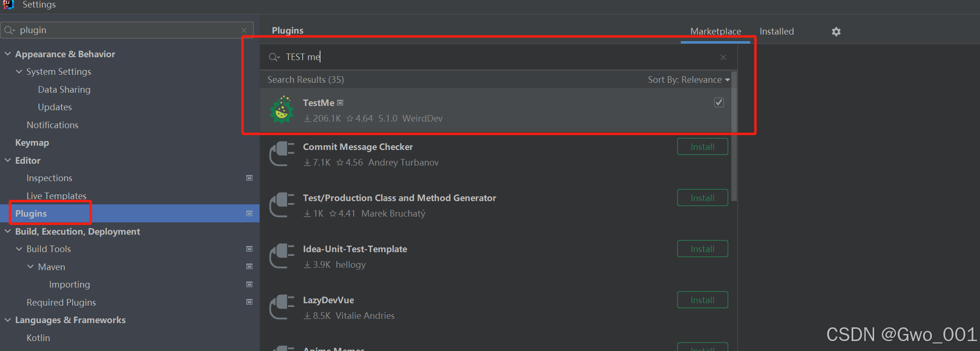Collapse the System Settings node
980x351 pixels.
19,71
